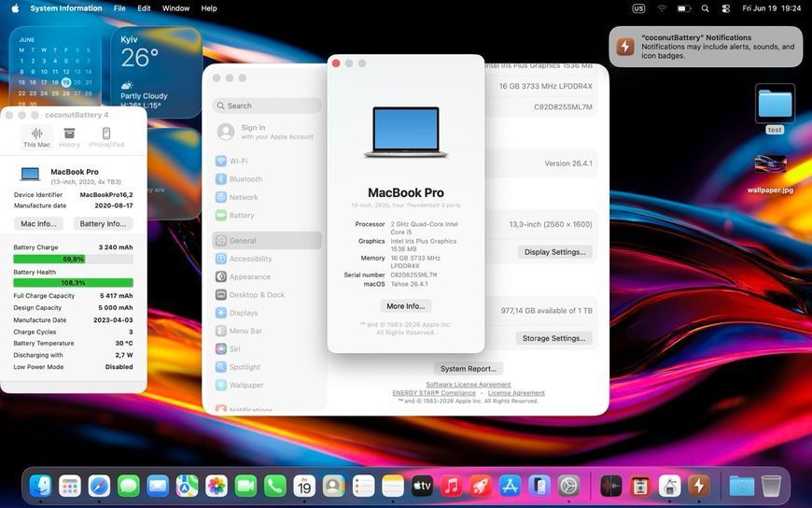Image resolution: width=812 pixels, height=508 pixels.
Task: Open Contacts from the Dock
Action: (x=334, y=487)
